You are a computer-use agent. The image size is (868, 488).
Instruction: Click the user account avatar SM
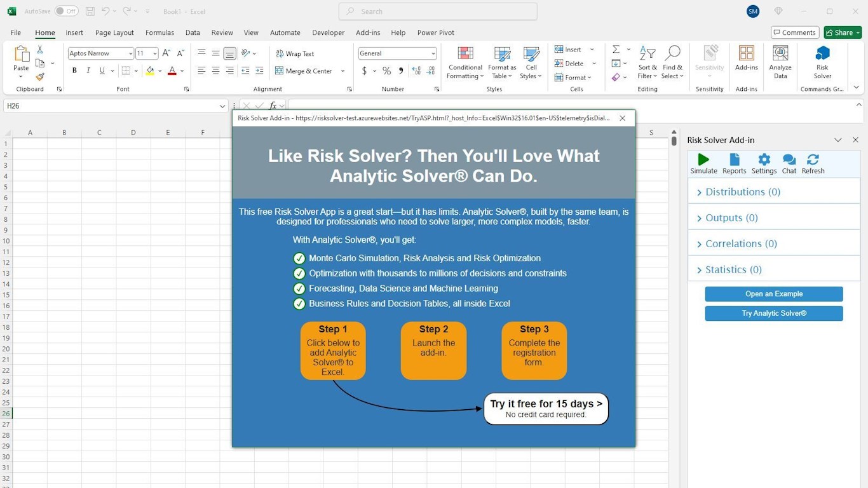(x=753, y=11)
